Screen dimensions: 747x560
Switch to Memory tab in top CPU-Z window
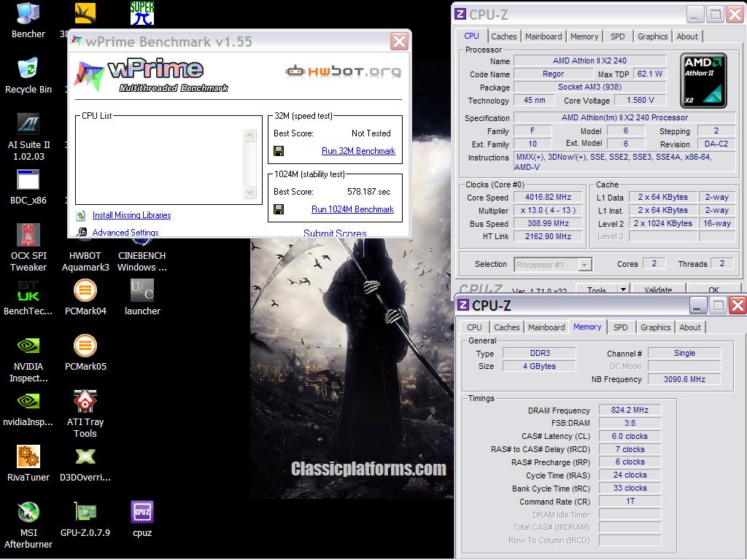pyautogui.click(x=584, y=36)
